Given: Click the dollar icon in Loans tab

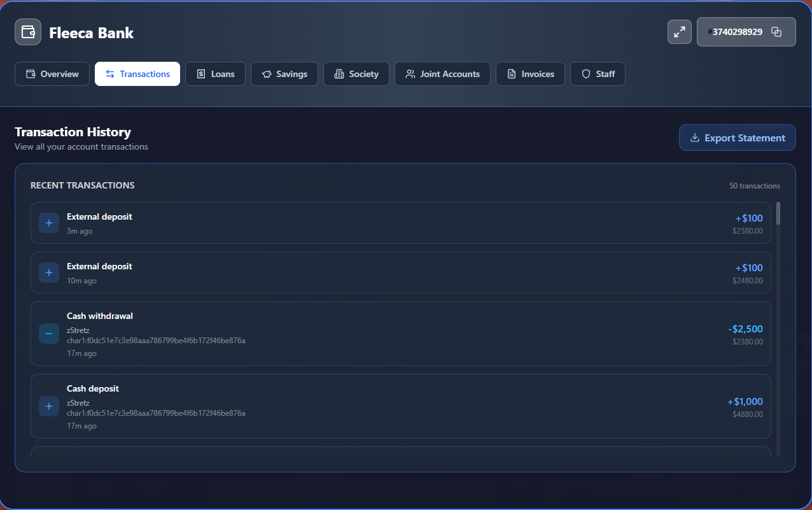Looking at the screenshot, I should [x=200, y=74].
